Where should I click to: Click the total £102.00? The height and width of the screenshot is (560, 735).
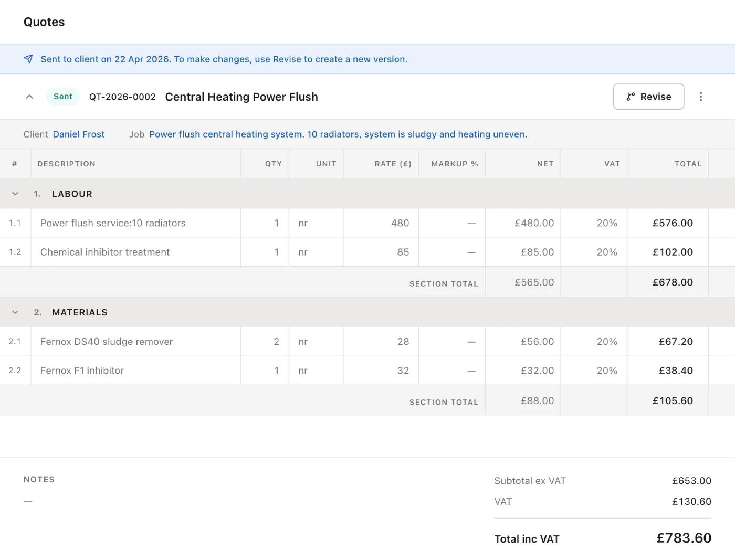pyautogui.click(x=673, y=252)
